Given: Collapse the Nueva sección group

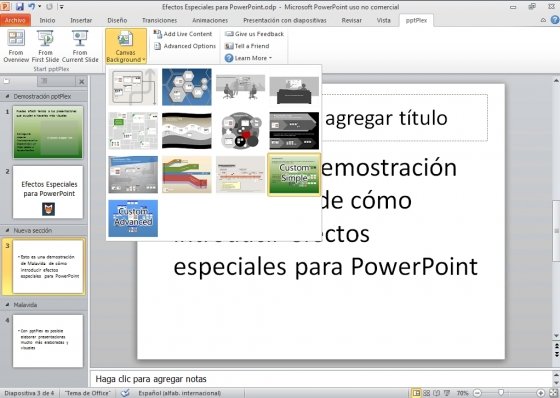Looking at the screenshot, I should tap(7, 231).
